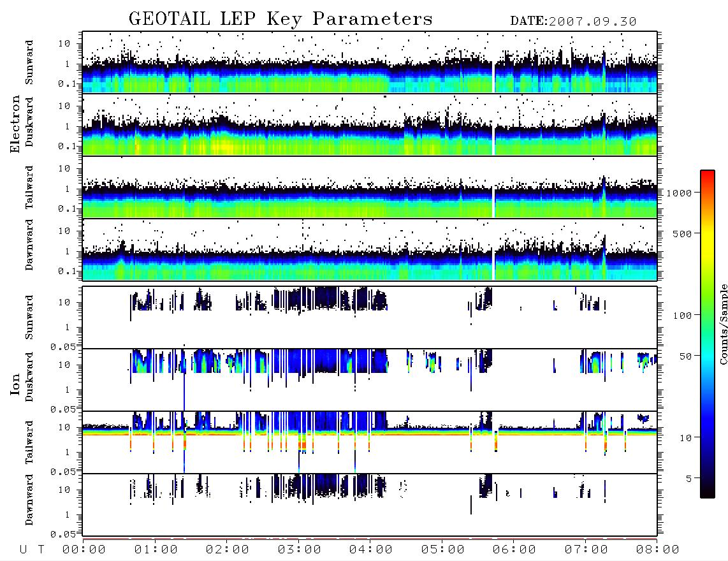
Task: Click the 01:00 time tick label
Action: click(x=156, y=550)
